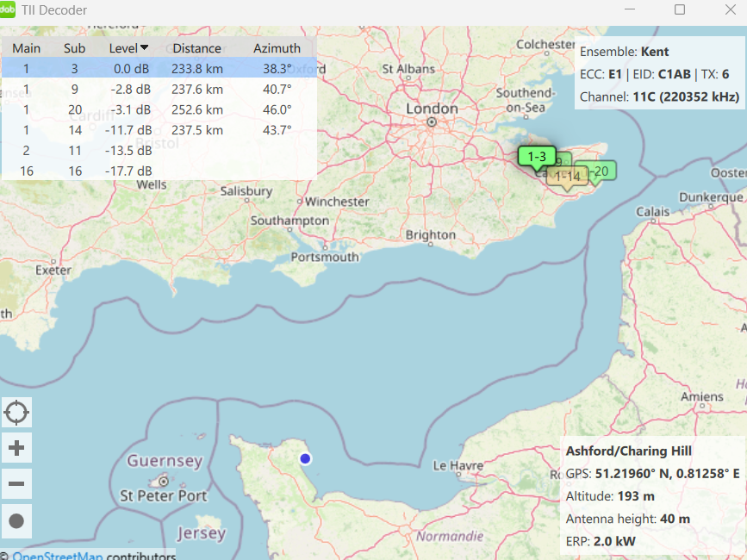Screen dimensions: 747x560
Task: Click the center-on-location crosshair map button
Action: 16,413
